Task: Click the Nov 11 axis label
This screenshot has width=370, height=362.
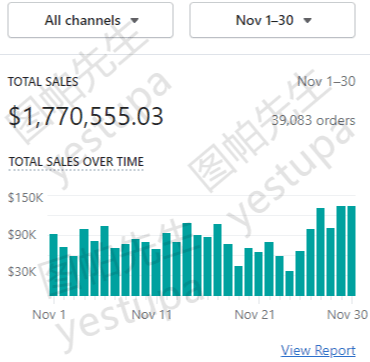Action: pyautogui.click(x=152, y=315)
